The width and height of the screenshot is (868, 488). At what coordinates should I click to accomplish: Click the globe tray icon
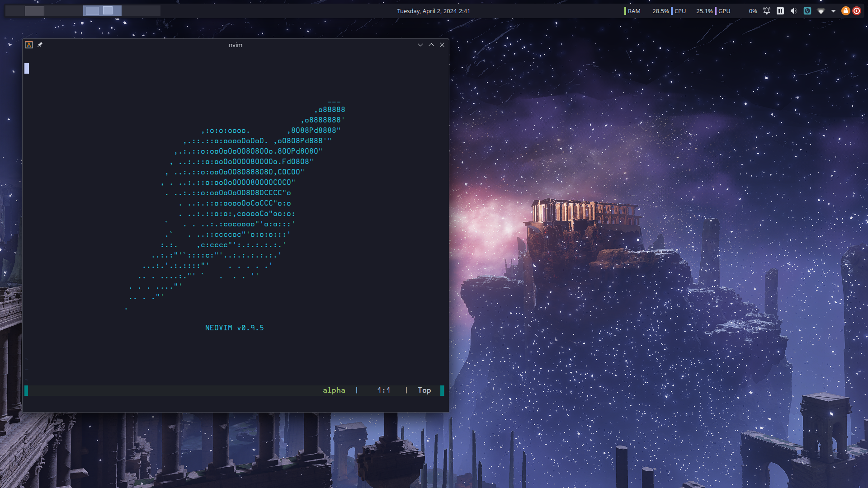coord(807,11)
